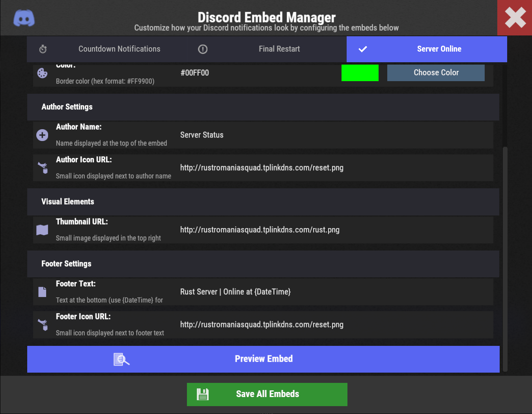Screen dimensions: 532x414
Task: Click the 'Thumbnail URL:' label
Action: 82,222
